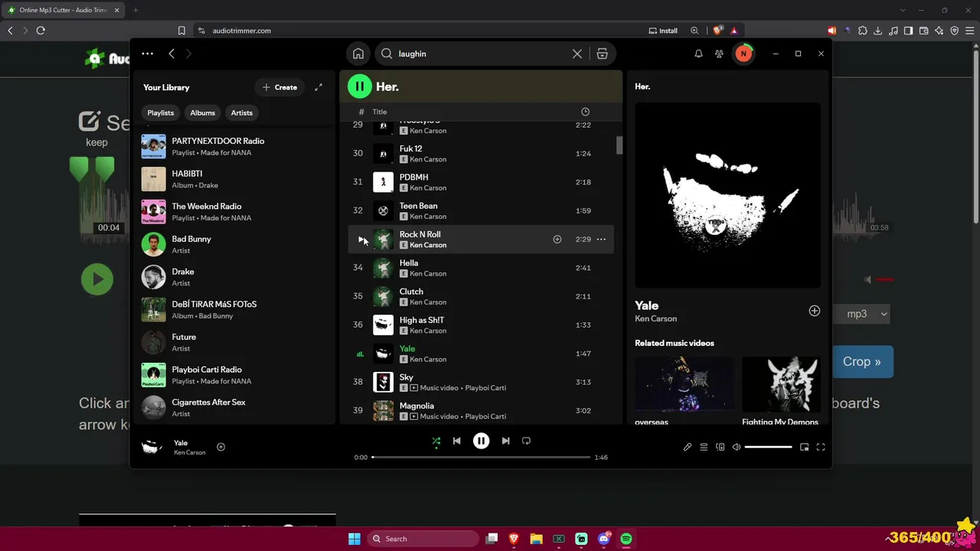Toggle repeat in the player bar

(526, 441)
